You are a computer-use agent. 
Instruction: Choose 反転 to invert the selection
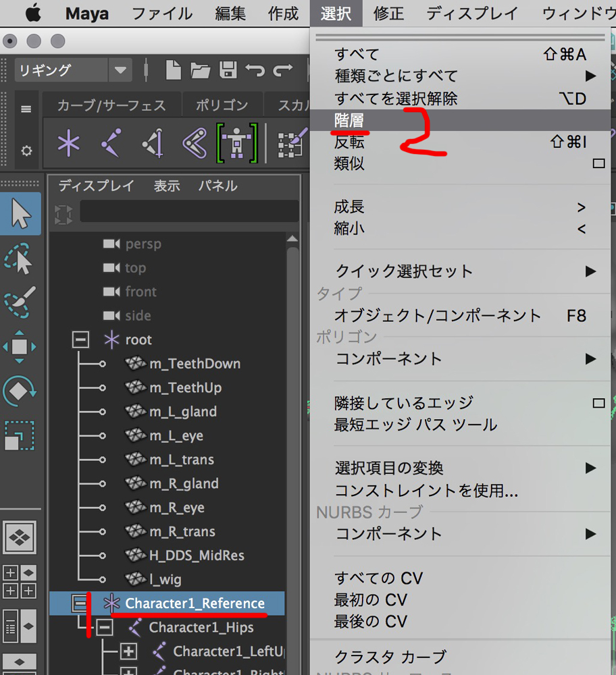coord(460,142)
